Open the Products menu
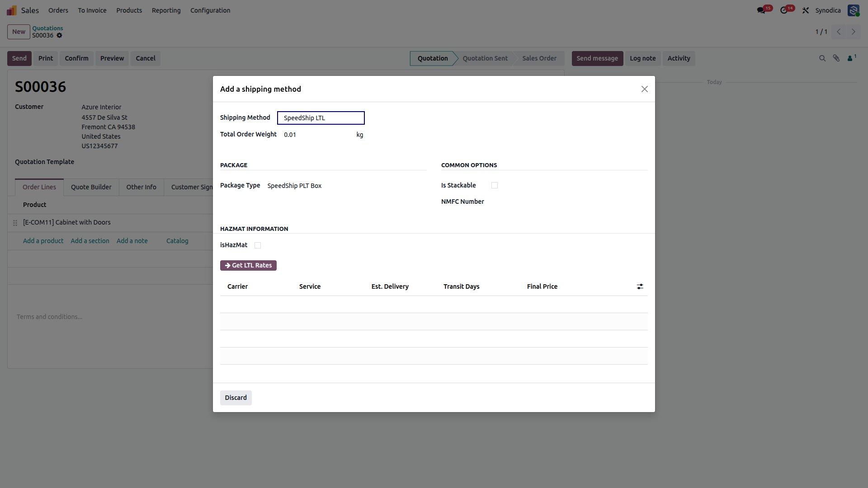 (129, 10)
